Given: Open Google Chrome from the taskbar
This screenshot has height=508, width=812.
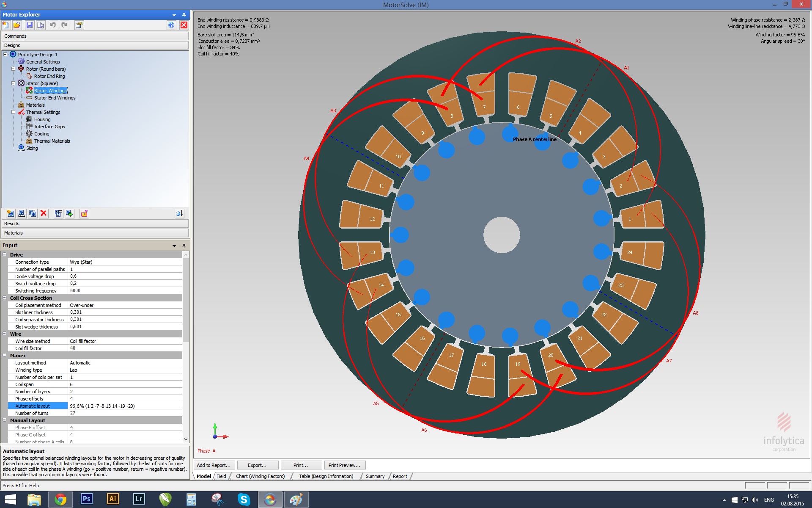Looking at the screenshot, I should [60, 500].
